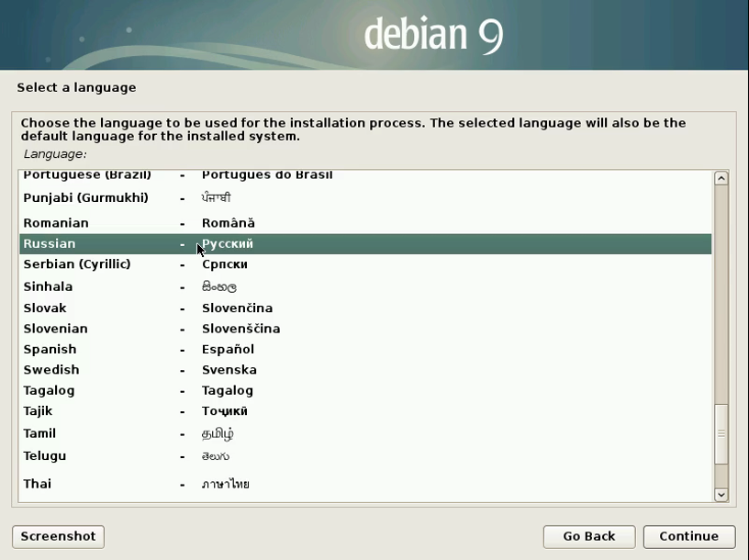Select Romanian as installation language
The image size is (749, 560).
click(56, 223)
